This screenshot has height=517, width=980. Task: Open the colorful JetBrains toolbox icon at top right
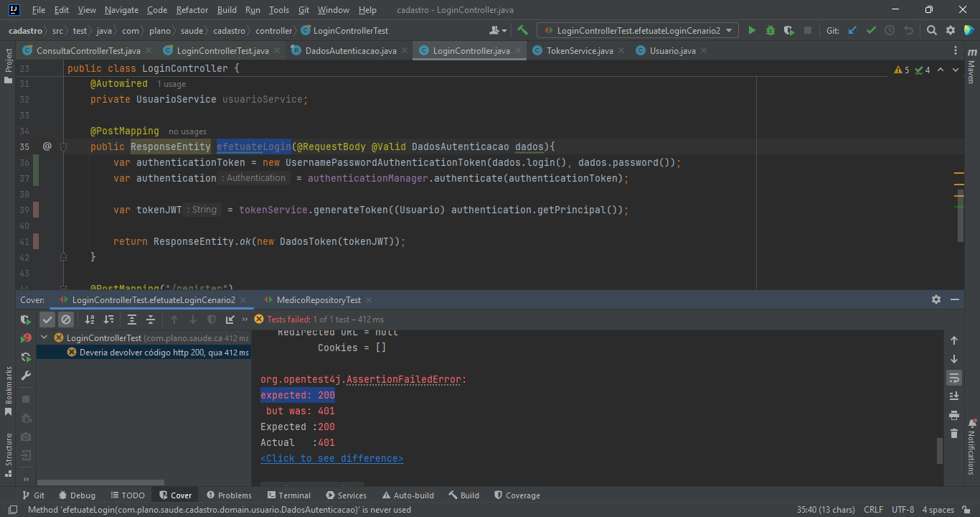pos(969,31)
